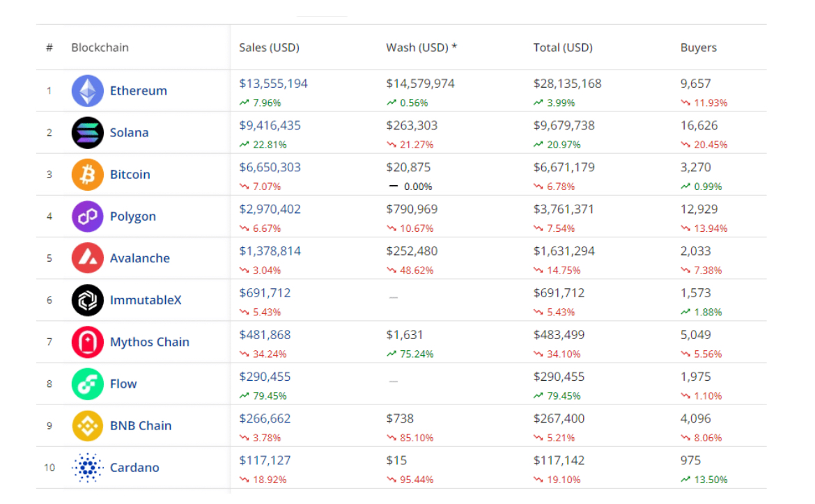Select Bitcoin buyers count 3,270
This screenshot has width=815, height=504.
[695, 167]
